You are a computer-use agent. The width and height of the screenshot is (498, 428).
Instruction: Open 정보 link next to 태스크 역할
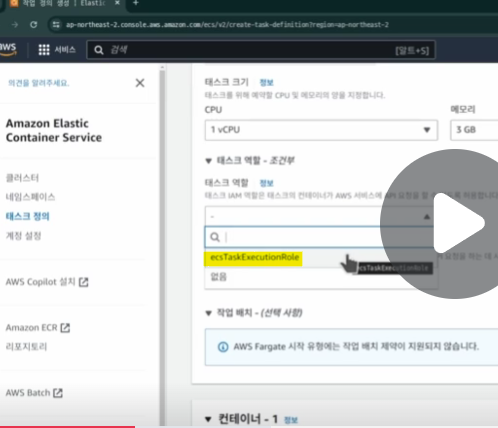(x=266, y=183)
